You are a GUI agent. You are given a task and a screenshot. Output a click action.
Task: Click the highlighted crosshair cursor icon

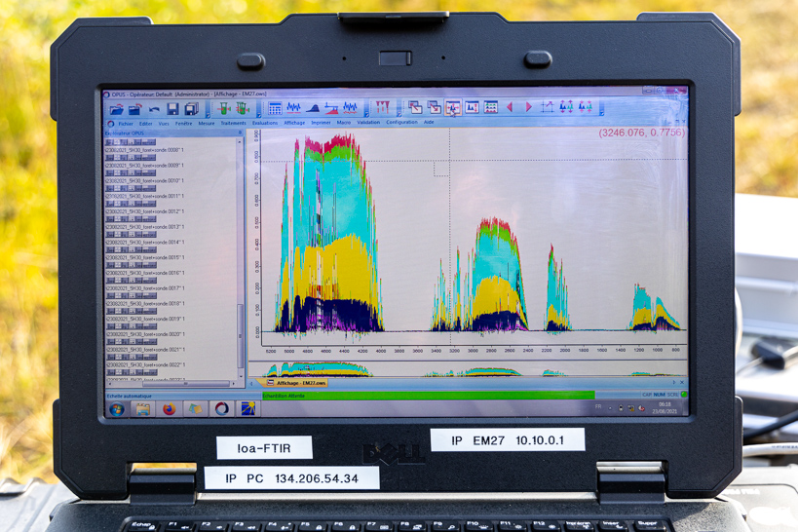[453, 107]
